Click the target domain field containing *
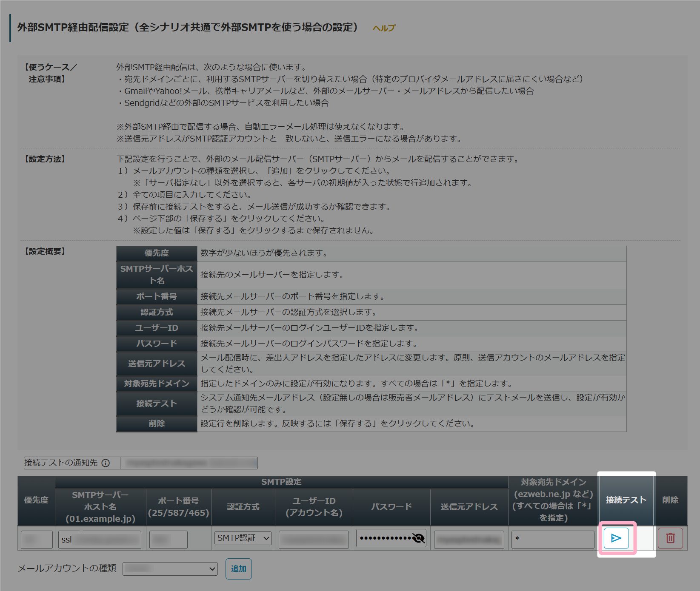 coord(553,540)
